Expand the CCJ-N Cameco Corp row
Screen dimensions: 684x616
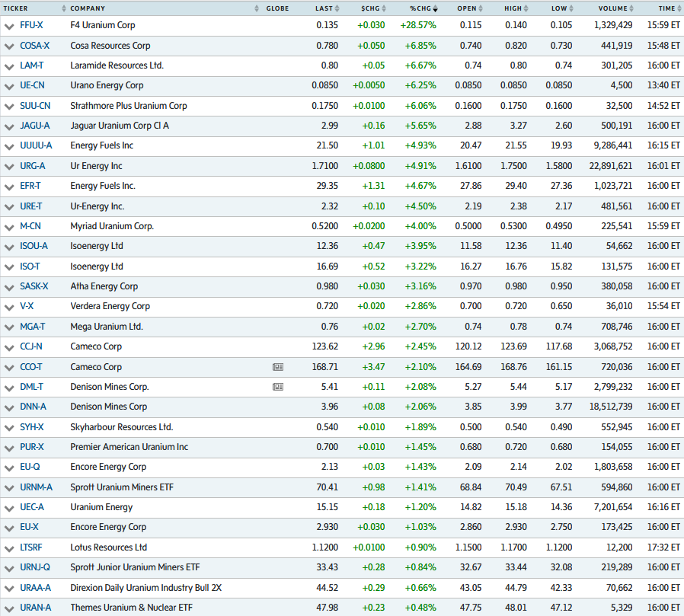[9, 346]
